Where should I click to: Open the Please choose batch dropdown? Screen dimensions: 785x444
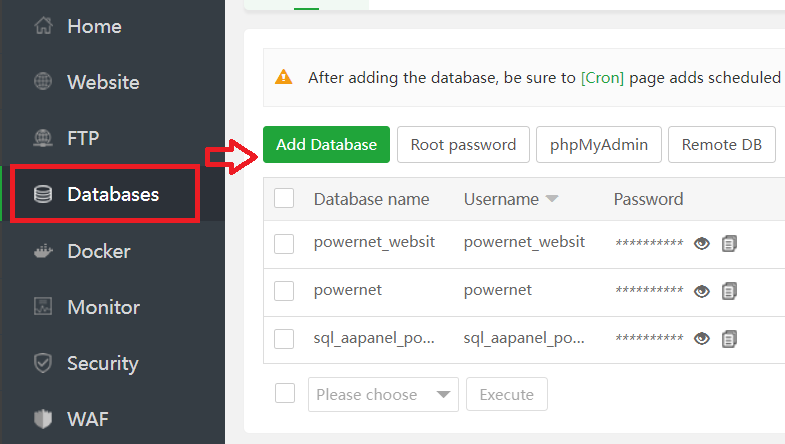(x=383, y=395)
